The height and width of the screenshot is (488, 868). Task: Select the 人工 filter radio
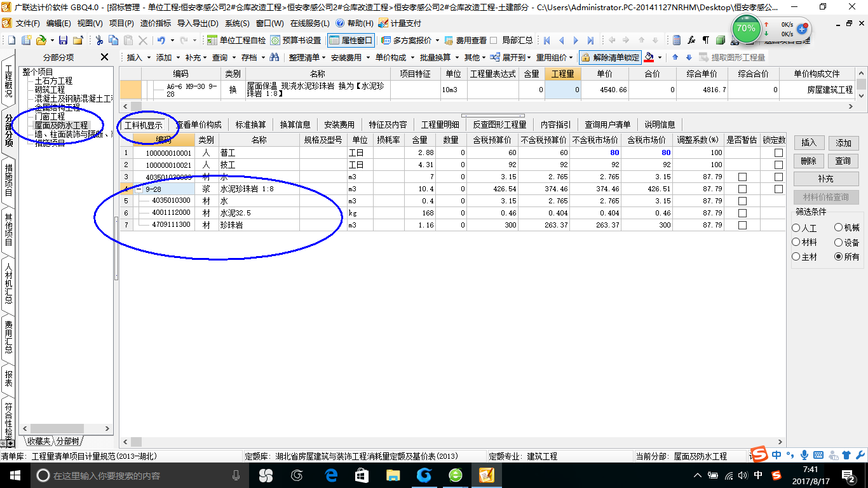pos(796,227)
